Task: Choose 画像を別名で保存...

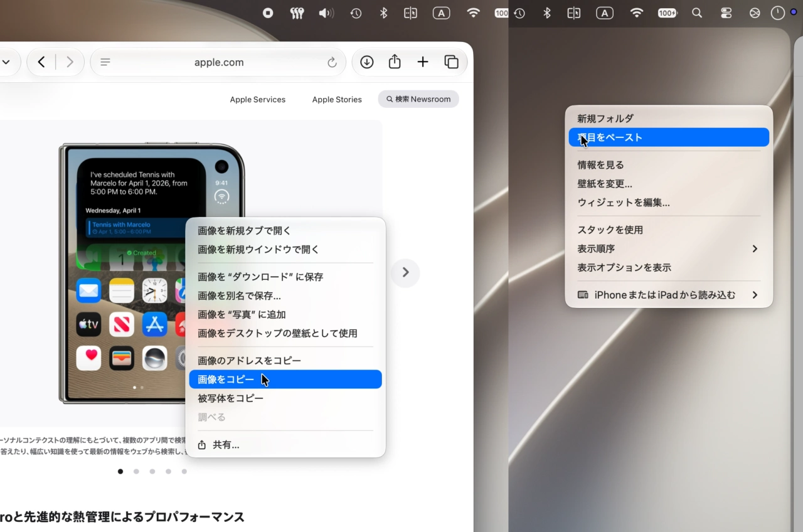Action: (285, 295)
